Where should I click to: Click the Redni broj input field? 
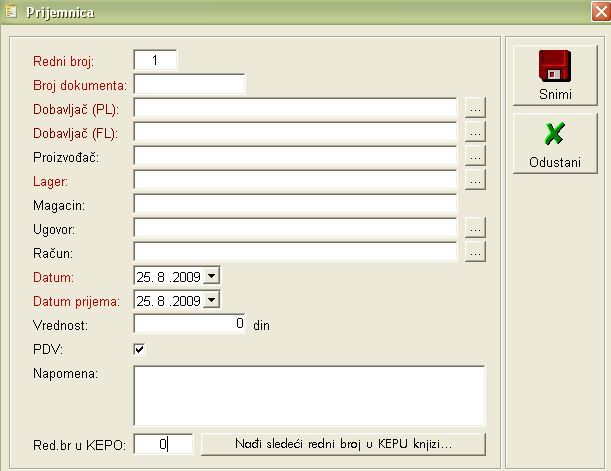pyautogui.click(x=155, y=60)
